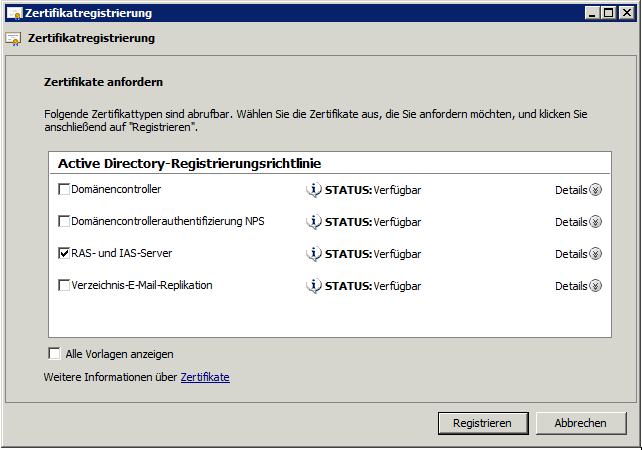
Task: Click status info icon for Domänencontrollerauthentifizierung NPS
Action: [x=313, y=222]
